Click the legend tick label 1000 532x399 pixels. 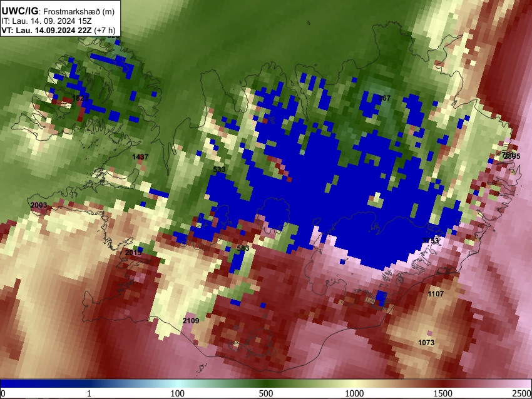tap(354, 393)
